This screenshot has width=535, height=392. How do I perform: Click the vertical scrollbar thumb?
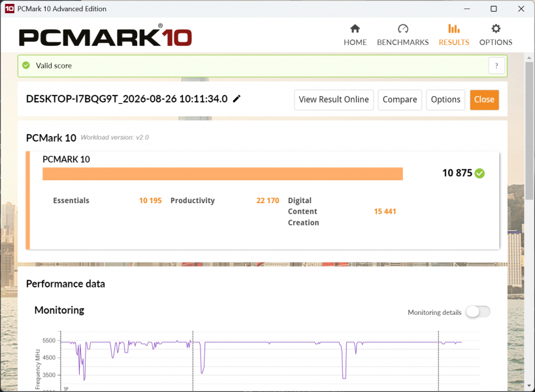pyautogui.click(x=529, y=131)
